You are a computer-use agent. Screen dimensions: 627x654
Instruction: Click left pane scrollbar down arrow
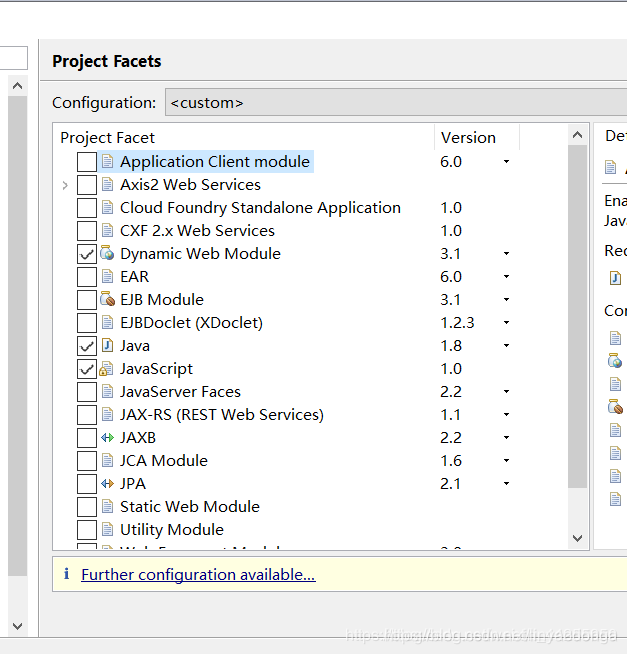tap(18, 626)
